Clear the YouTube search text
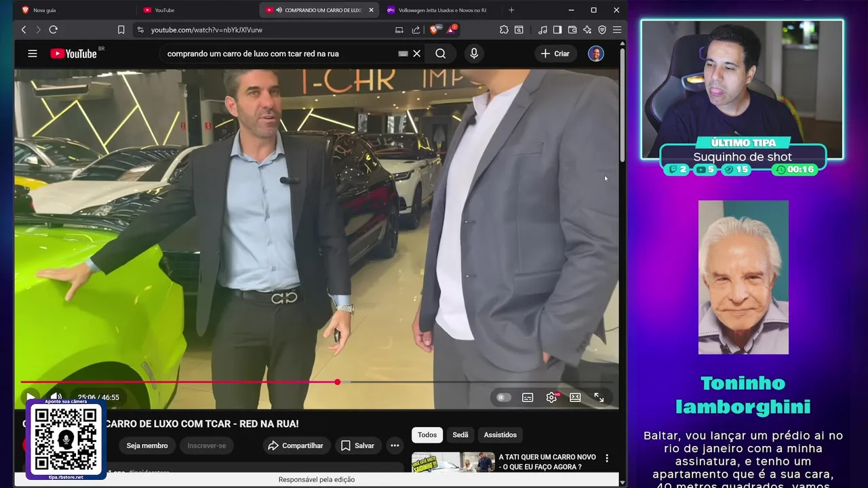Image resolution: width=868 pixels, height=488 pixels. pos(417,54)
